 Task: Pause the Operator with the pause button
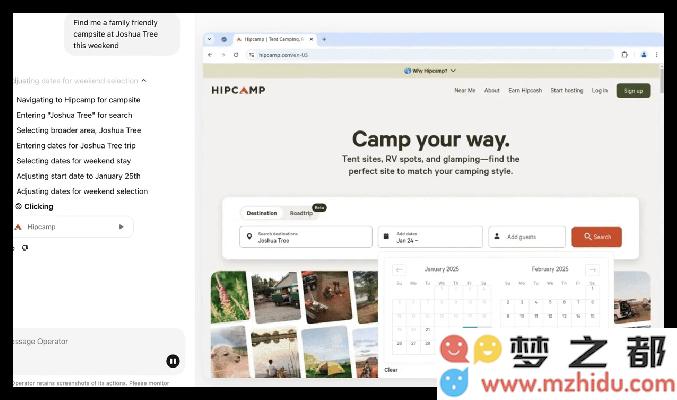[173, 361]
